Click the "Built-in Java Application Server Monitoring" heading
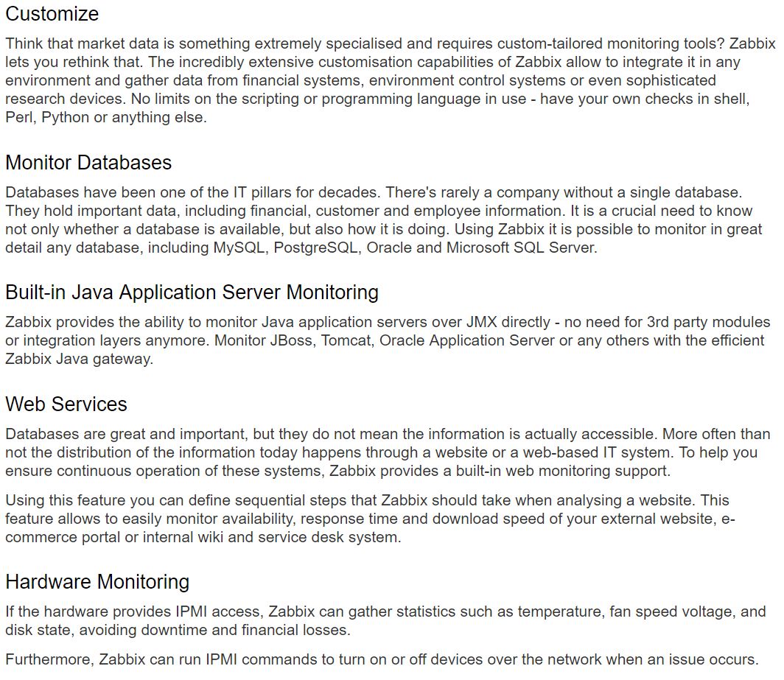The height and width of the screenshot is (680, 784). coord(192,292)
